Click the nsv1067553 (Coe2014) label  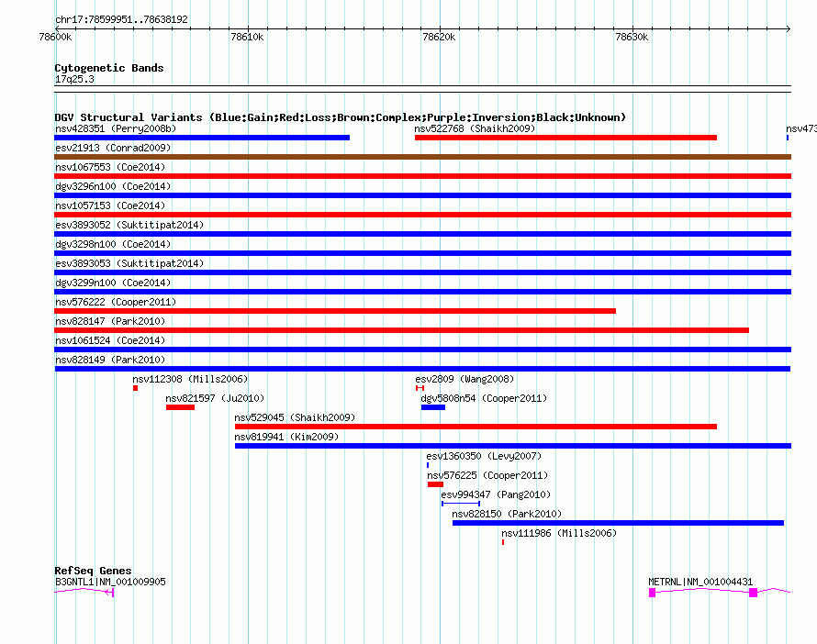point(110,167)
